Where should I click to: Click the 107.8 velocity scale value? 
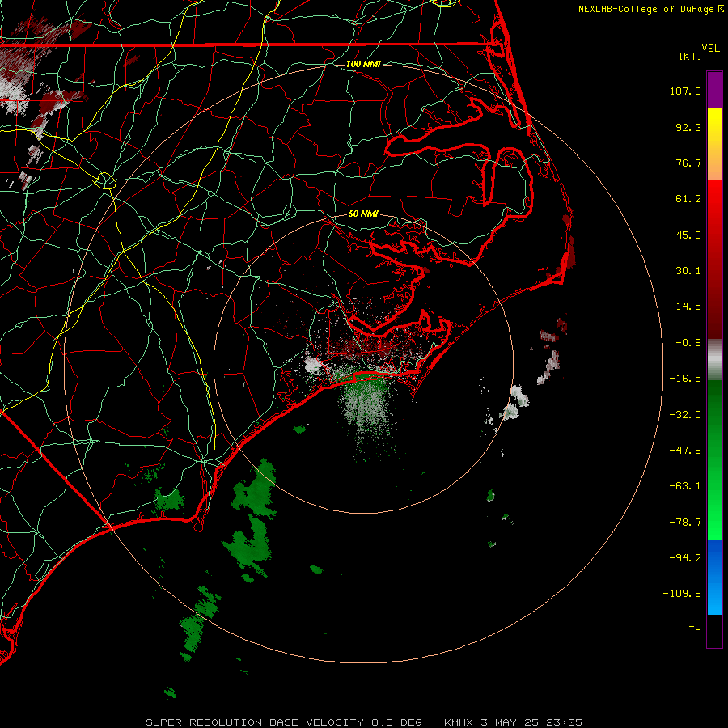[685, 91]
